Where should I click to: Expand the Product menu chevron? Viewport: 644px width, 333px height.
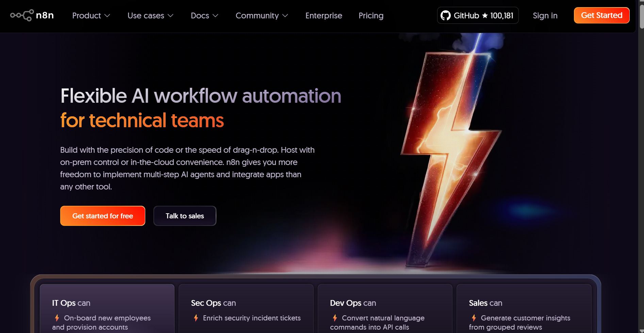coord(107,16)
